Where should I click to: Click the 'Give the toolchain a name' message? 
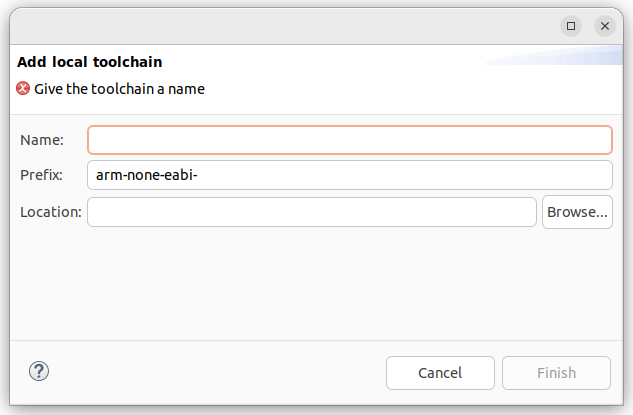pos(119,89)
